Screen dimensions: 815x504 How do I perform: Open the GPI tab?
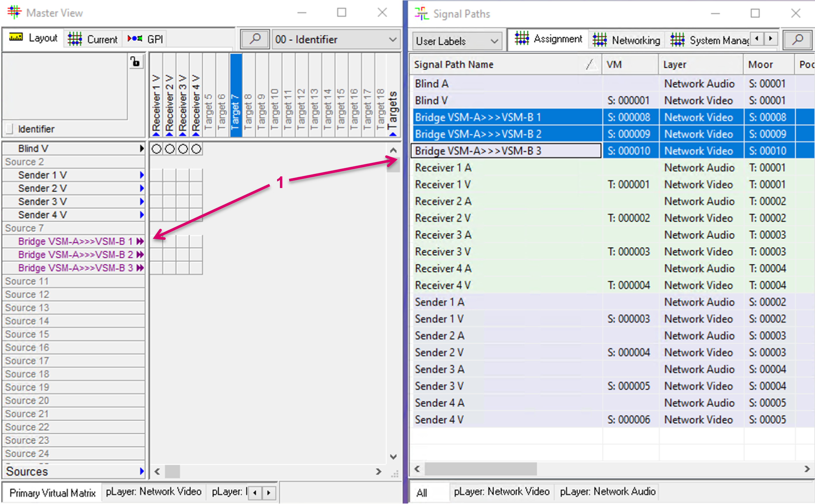point(145,39)
